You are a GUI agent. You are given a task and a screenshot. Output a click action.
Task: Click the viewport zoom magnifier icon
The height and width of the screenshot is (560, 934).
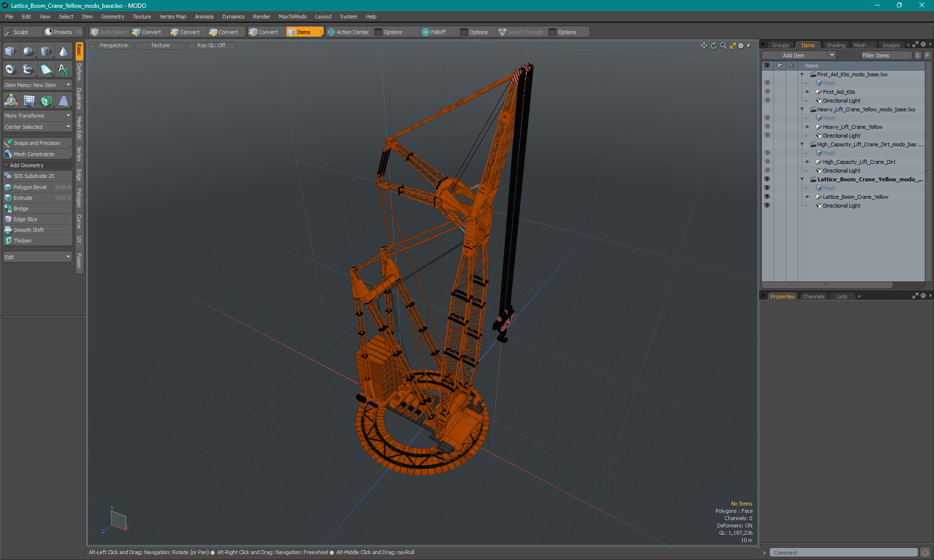[723, 46]
